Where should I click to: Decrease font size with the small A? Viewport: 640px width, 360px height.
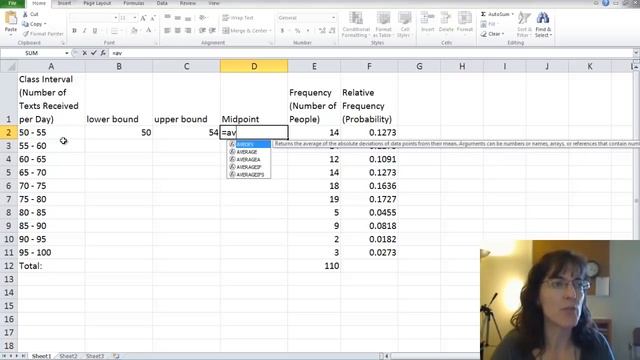pos(153,18)
